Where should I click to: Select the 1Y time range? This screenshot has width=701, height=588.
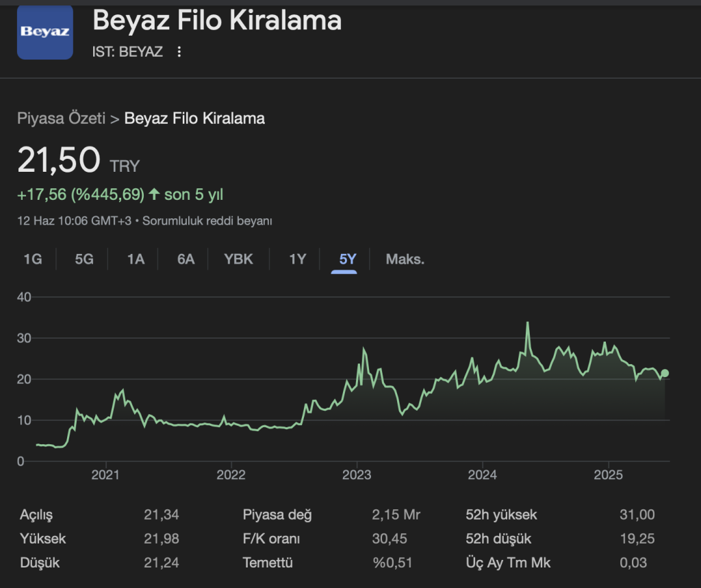[x=297, y=259]
